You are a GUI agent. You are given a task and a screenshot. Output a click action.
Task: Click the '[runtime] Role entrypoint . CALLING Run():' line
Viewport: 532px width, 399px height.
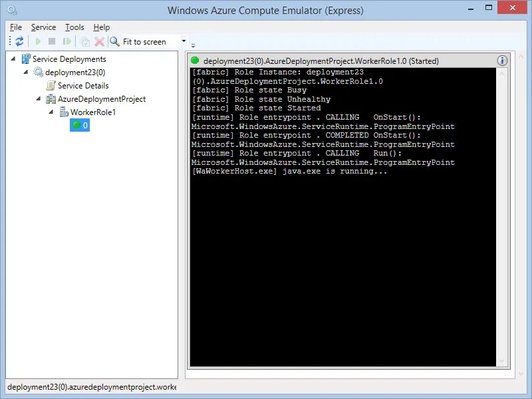tap(297, 153)
